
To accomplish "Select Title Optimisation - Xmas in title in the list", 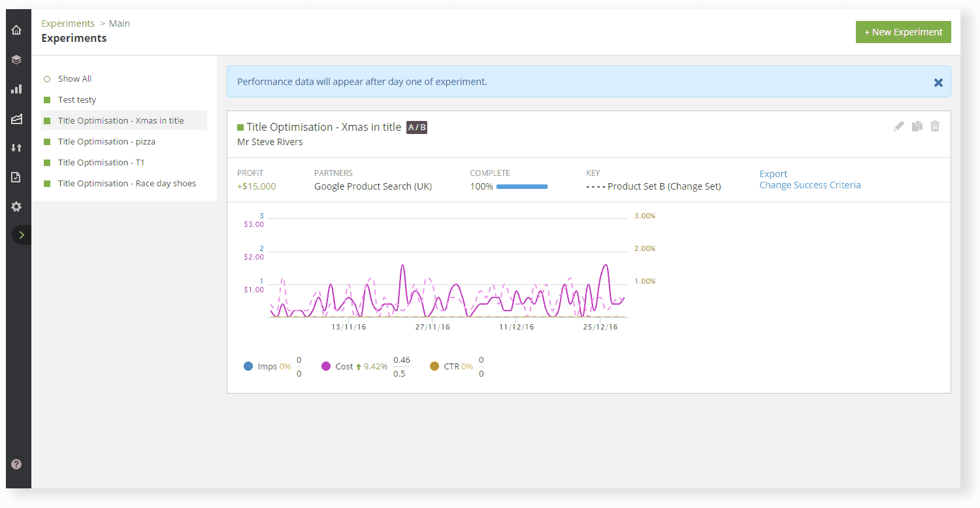I will coord(124,121).
